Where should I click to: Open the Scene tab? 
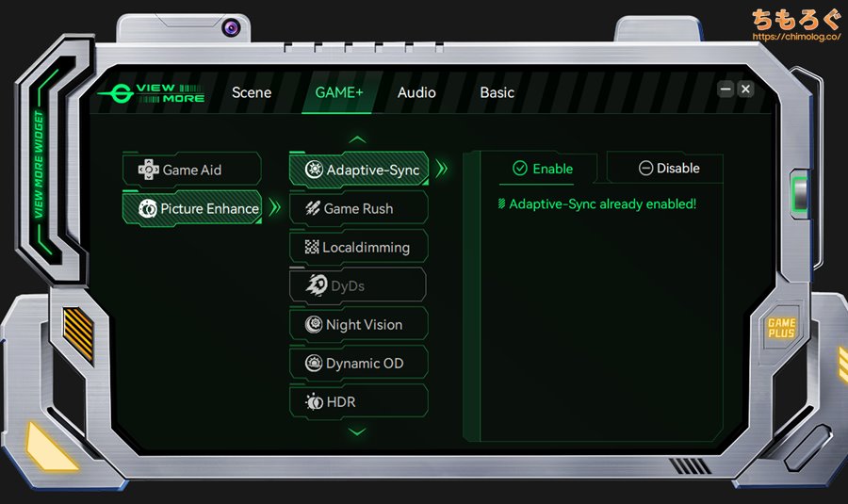tap(252, 92)
